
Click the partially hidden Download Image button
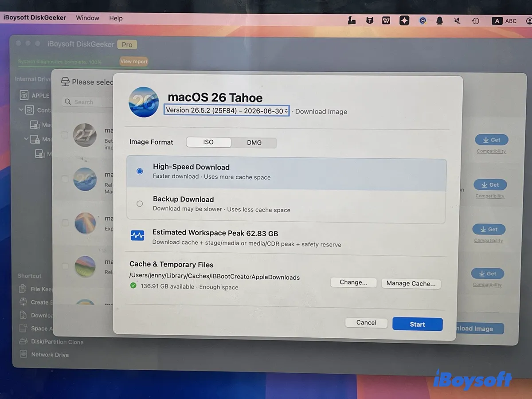tap(481, 329)
